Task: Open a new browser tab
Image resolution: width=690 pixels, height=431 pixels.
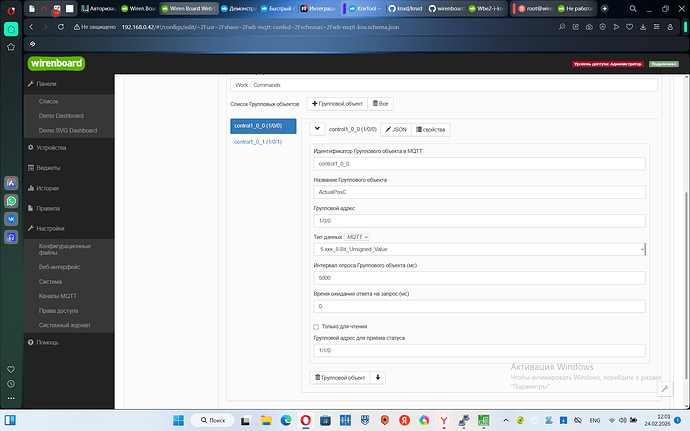Action: point(605,8)
